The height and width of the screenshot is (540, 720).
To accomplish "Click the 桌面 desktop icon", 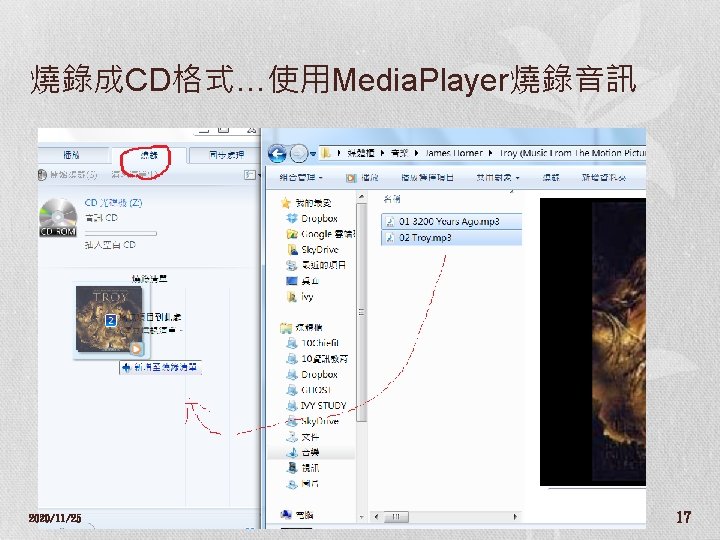I will point(292,281).
